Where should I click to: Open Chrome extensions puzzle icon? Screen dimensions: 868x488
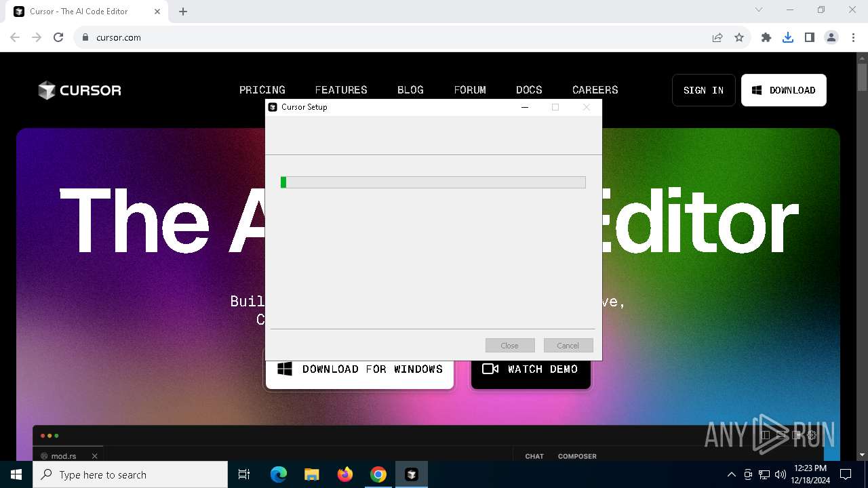[766, 37]
